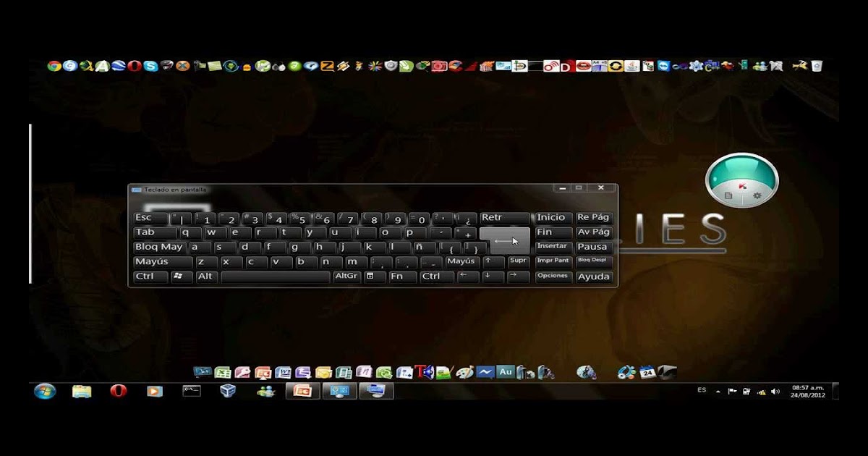Click the Ctrl key beside Windows key

[x=150, y=276]
